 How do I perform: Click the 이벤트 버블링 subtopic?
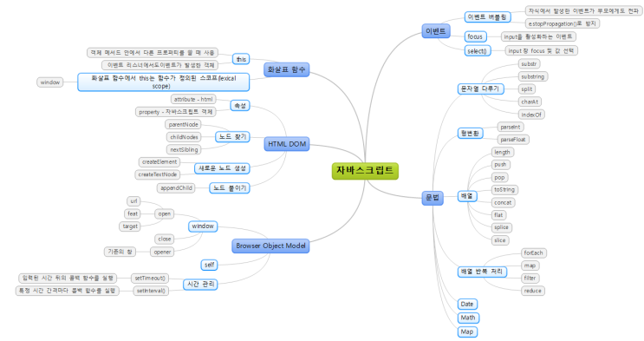tap(487, 17)
